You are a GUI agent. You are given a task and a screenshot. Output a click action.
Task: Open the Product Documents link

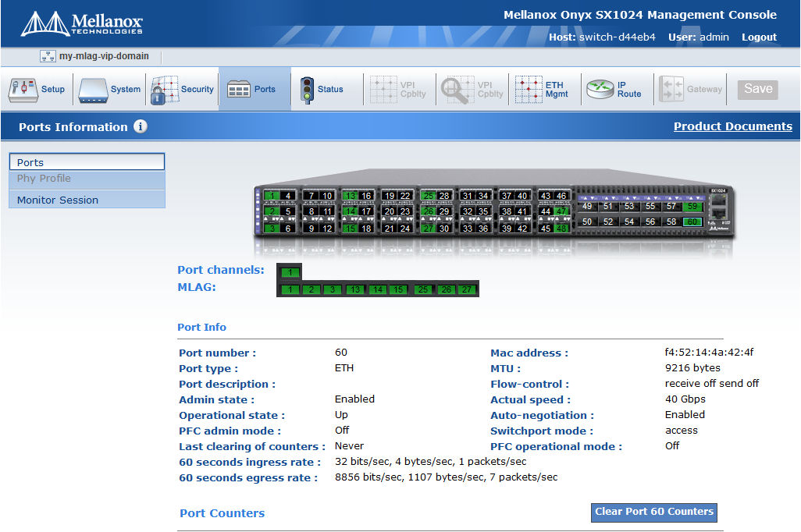732,126
